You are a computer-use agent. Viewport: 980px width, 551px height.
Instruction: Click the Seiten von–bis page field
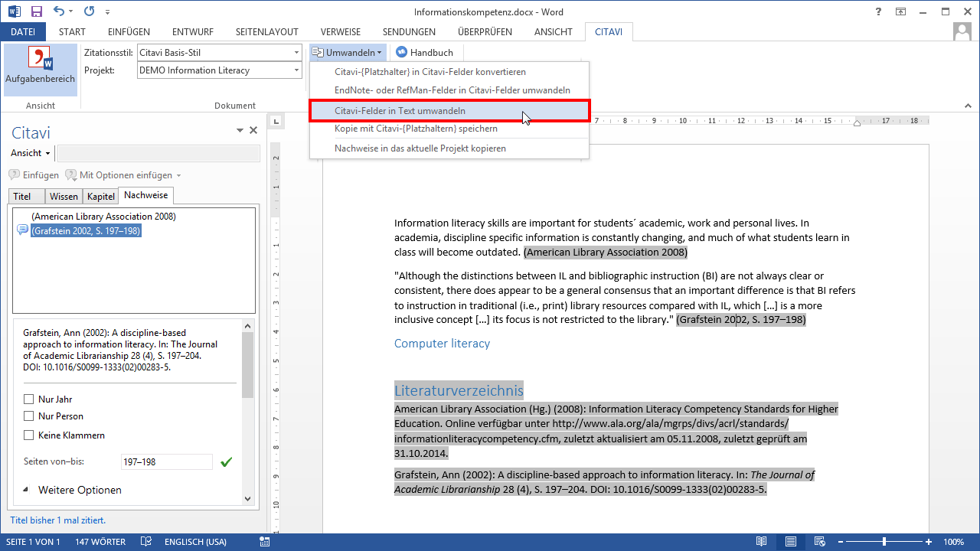tap(167, 462)
